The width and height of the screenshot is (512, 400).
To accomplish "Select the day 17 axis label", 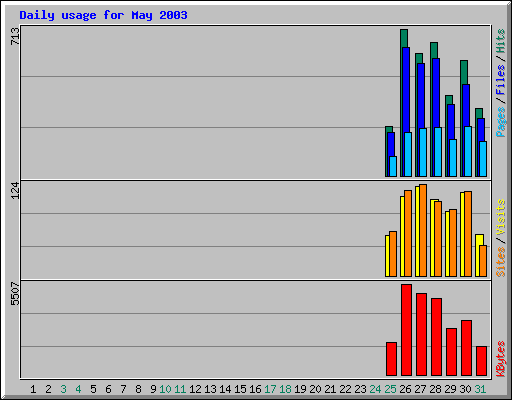I will pos(270,389).
